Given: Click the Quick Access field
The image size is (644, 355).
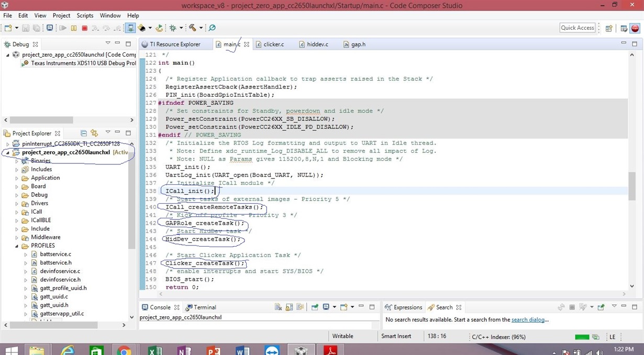Looking at the screenshot, I should (578, 28).
